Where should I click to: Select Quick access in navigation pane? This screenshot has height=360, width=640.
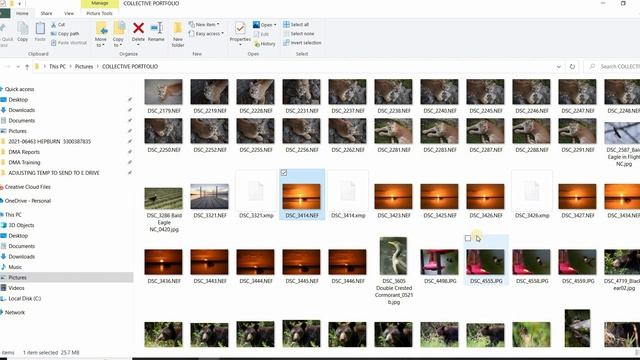(x=19, y=89)
